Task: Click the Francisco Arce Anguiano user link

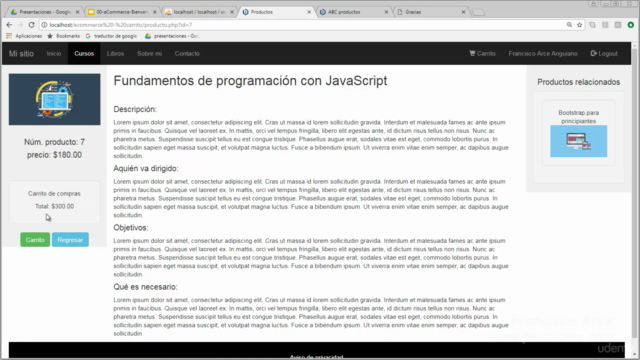Action: (x=543, y=53)
